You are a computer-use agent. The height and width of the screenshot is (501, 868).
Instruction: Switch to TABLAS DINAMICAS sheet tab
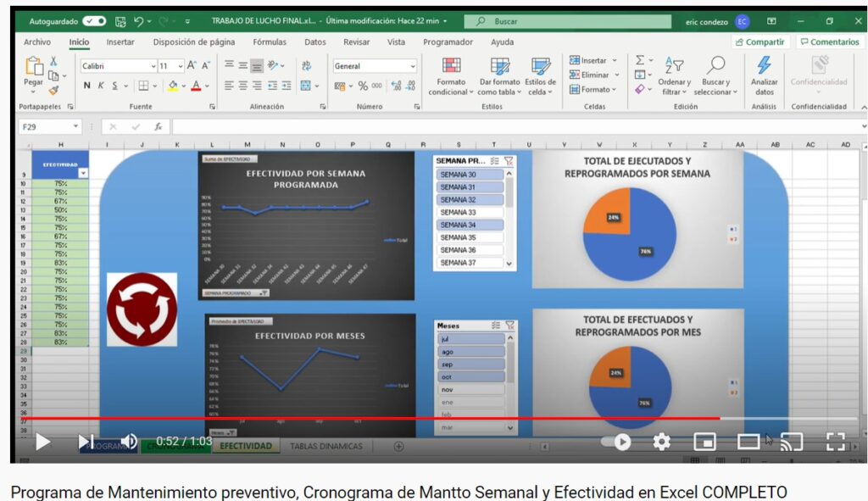(x=325, y=446)
